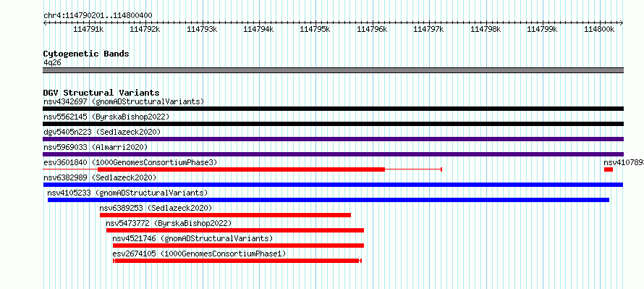Click the 114792k ruler tick label

point(145,29)
